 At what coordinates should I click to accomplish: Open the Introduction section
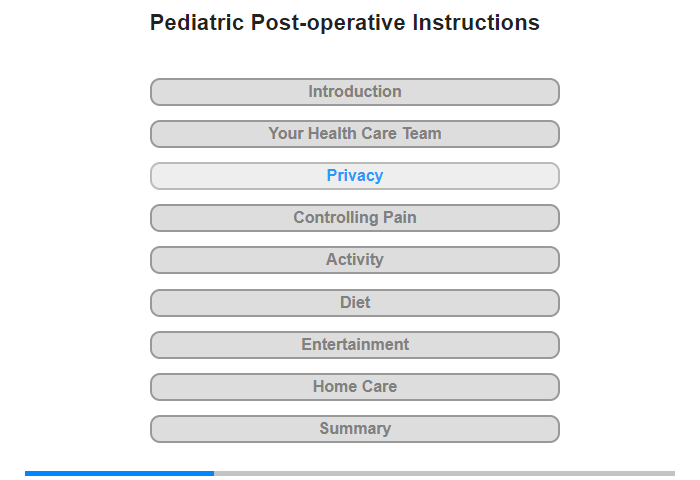tap(354, 92)
